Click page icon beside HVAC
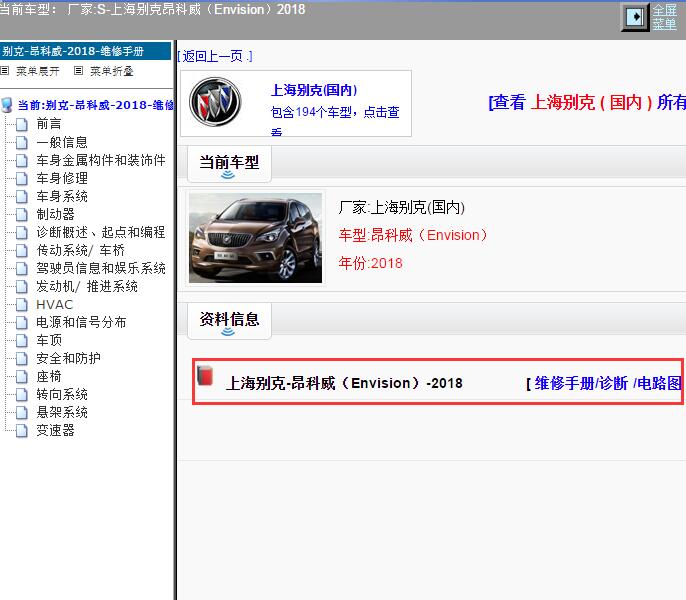The height and width of the screenshot is (600, 686). click(x=22, y=305)
